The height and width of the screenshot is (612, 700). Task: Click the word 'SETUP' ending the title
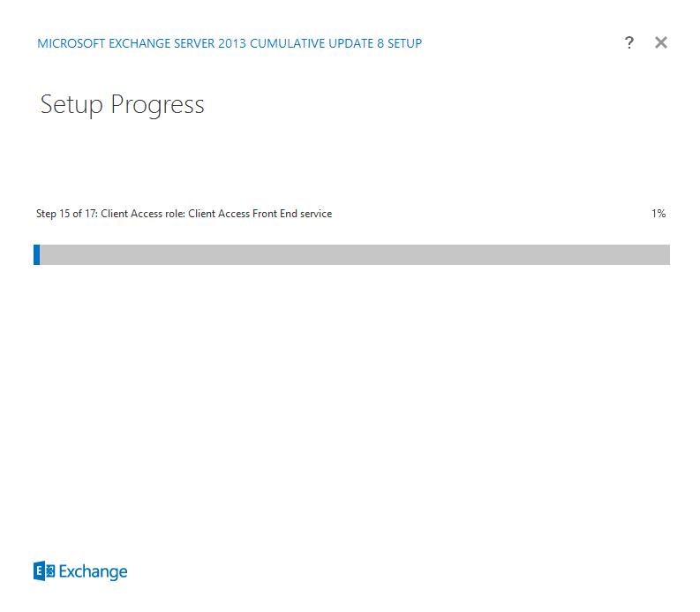tap(404, 43)
